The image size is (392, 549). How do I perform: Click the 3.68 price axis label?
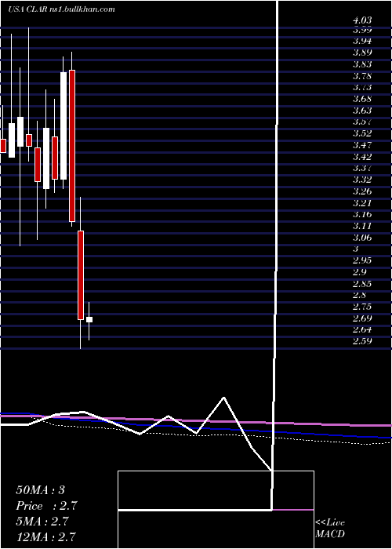(x=362, y=99)
